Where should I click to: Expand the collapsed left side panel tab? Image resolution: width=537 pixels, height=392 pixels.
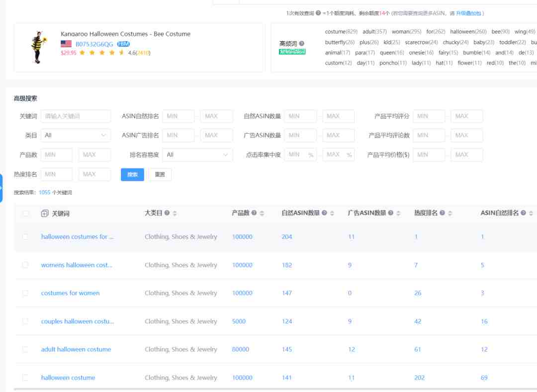pyautogui.click(x=1, y=188)
